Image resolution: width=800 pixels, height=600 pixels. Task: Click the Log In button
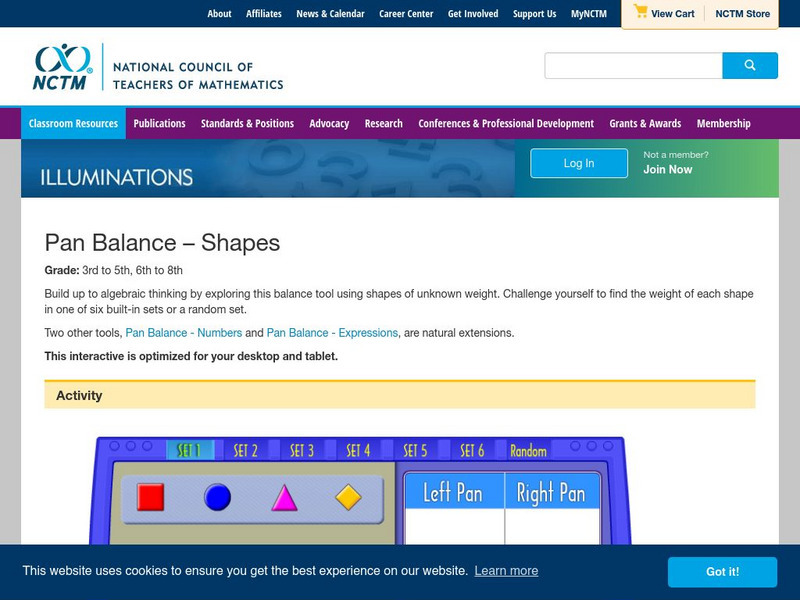pos(579,163)
